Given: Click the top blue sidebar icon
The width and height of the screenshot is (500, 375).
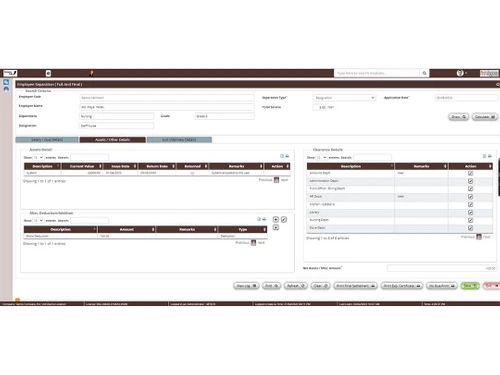Looking at the screenshot, I should pos(6,82).
